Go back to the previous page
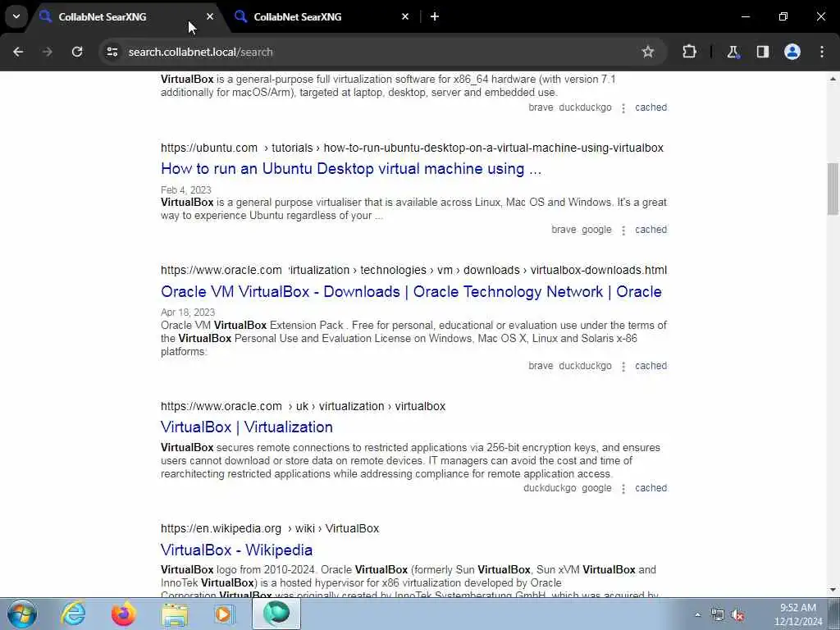 click(x=18, y=52)
